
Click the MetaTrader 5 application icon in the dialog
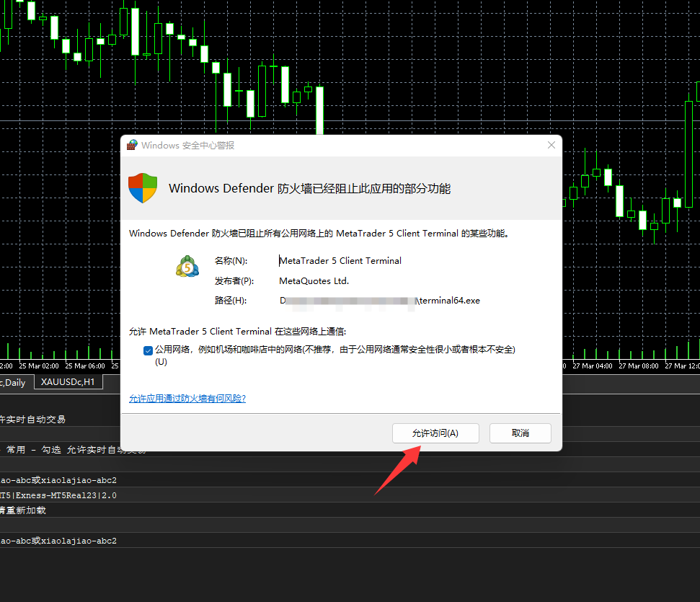click(187, 267)
